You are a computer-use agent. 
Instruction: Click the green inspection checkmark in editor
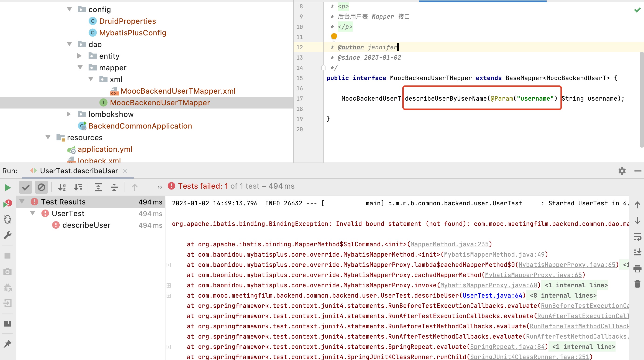click(637, 10)
